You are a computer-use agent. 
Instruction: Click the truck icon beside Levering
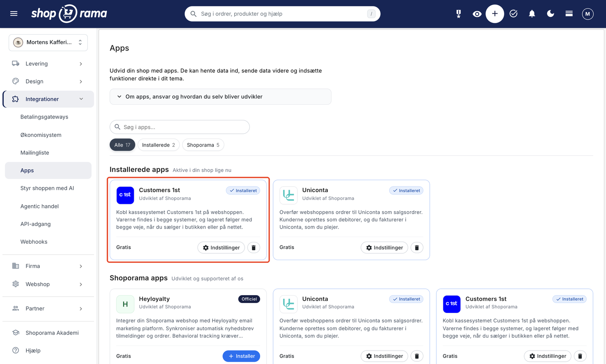point(16,64)
